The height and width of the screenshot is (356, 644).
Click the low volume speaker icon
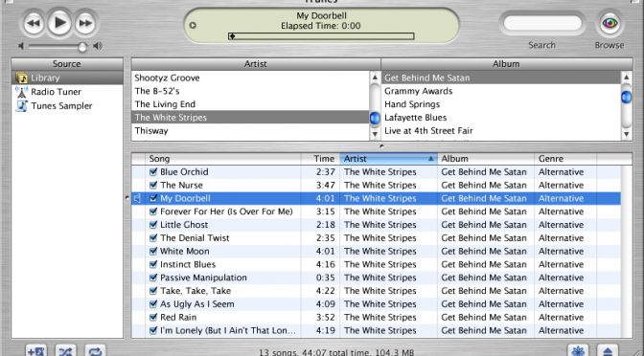(x=21, y=46)
